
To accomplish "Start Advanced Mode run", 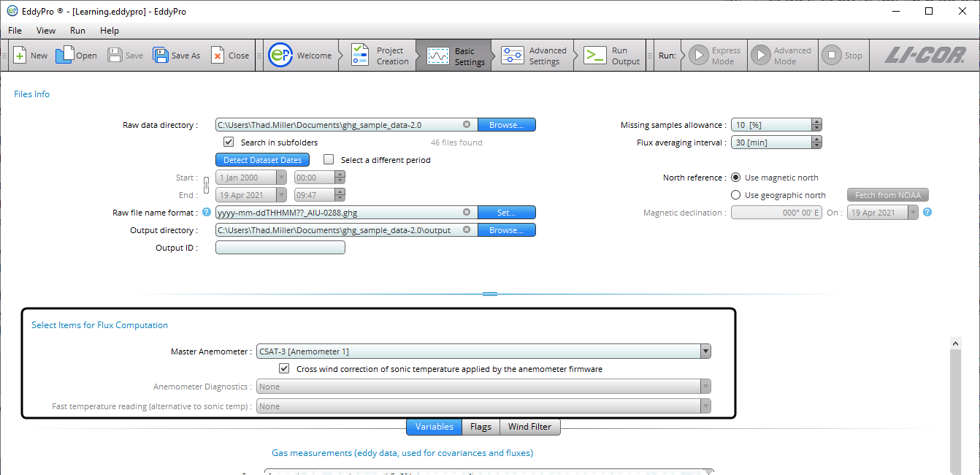I will click(x=781, y=56).
